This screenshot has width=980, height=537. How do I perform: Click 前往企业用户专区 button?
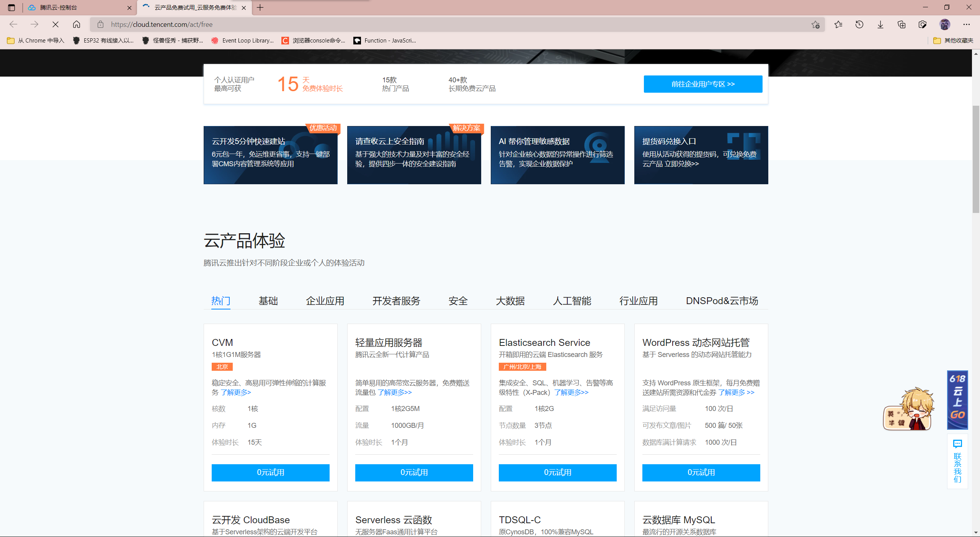[703, 84]
